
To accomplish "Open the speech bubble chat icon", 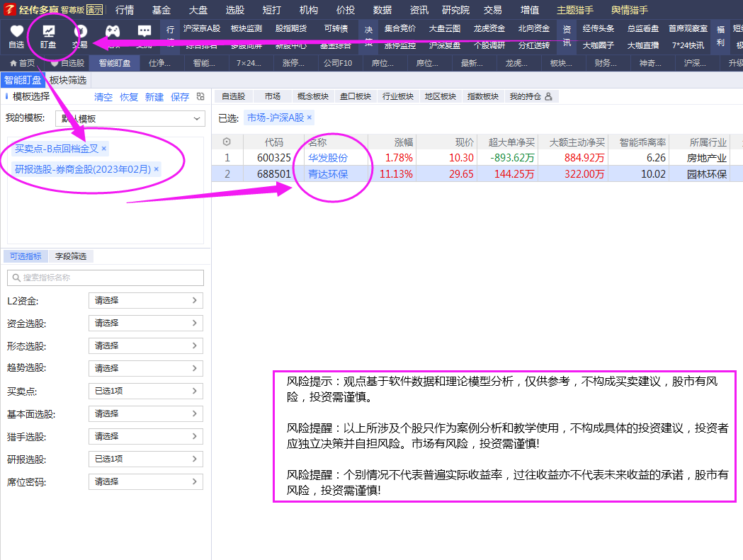I will tap(144, 31).
